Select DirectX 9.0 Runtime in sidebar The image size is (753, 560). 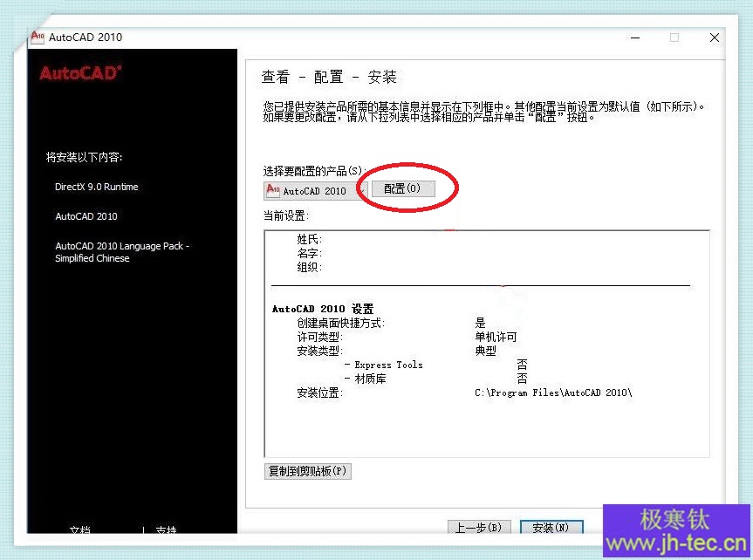pos(97,187)
